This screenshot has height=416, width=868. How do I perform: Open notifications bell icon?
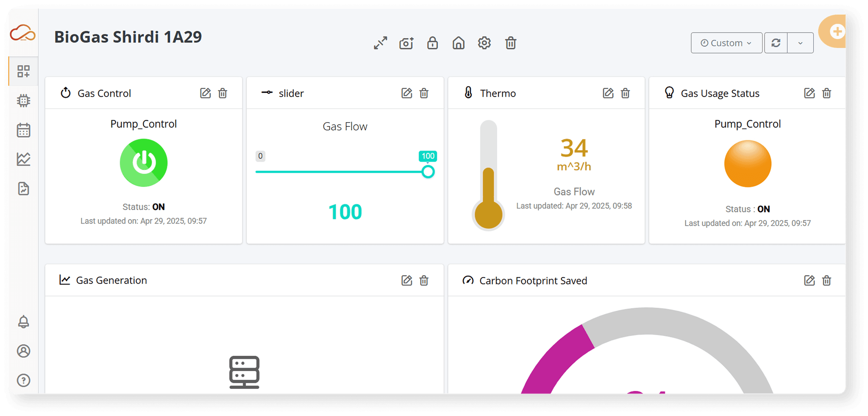pyautogui.click(x=24, y=322)
